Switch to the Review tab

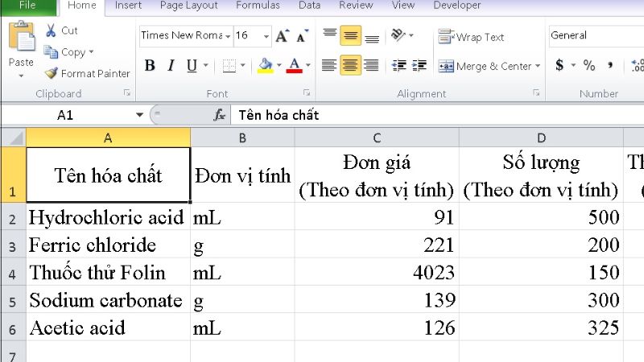(x=356, y=6)
